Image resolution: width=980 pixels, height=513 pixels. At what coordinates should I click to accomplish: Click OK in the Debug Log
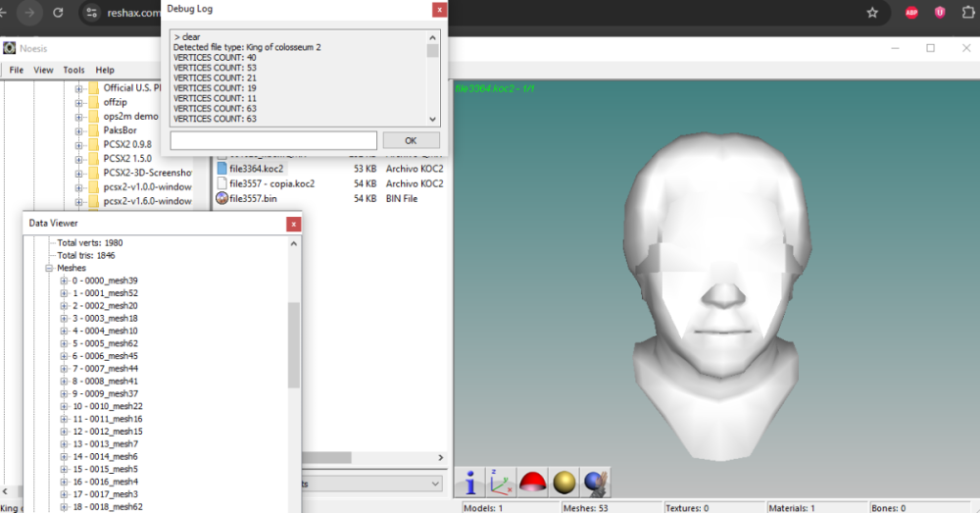411,141
